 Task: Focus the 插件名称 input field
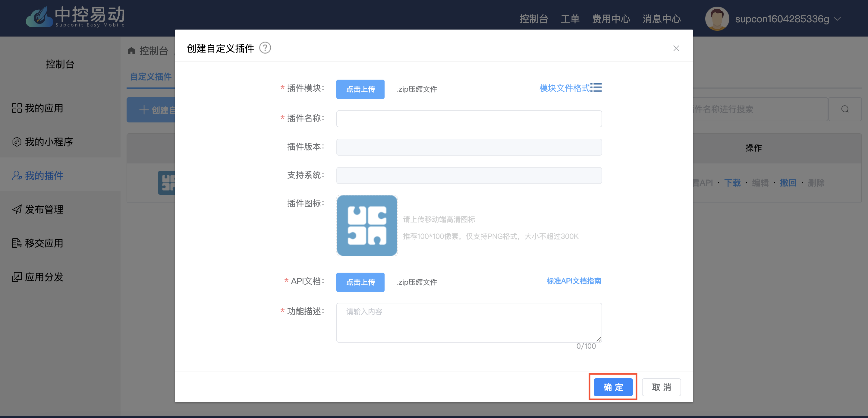469,119
